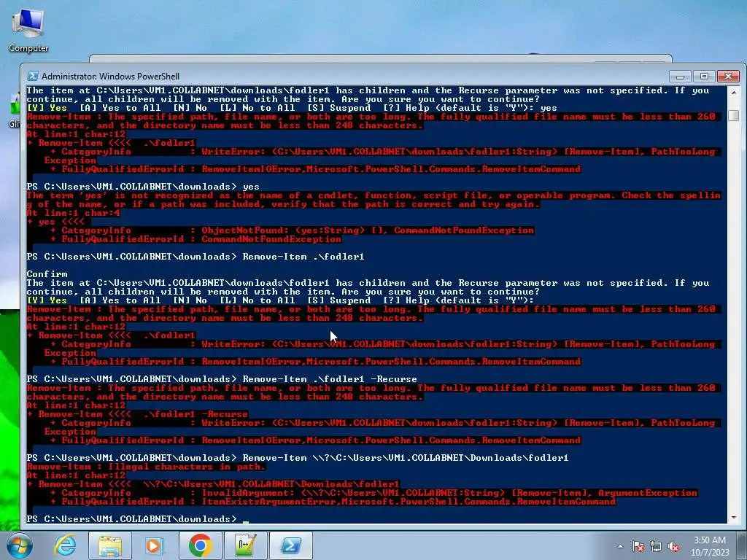Open the Computer desktop icon
The width and height of the screenshot is (747, 560).
click(28, 29)
